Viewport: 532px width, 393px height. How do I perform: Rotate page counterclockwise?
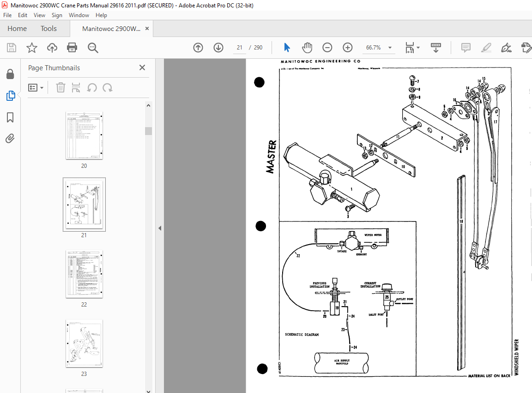pos(92,88)
